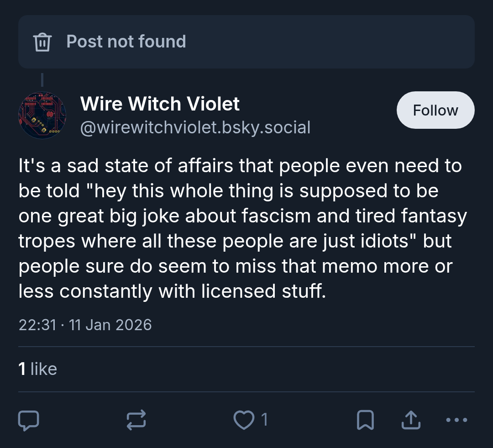Click the empty area of the deleted post banner

click(x=330, y=42)
